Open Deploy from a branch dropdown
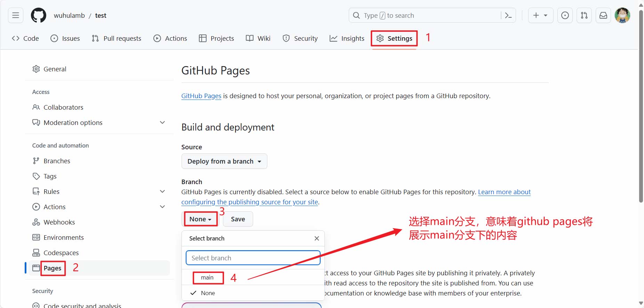This screenshot has height=308, width=644. [224, 161]
